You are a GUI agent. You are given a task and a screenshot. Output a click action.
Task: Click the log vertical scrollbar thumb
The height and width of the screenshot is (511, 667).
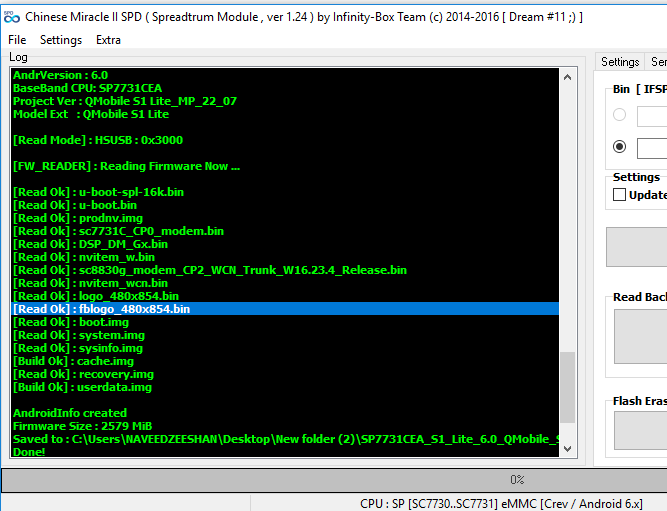pos(567,387)
